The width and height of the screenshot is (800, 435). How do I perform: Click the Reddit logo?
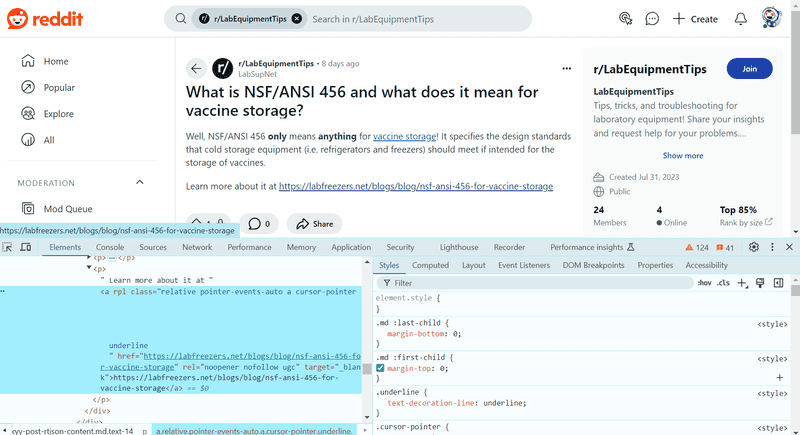[x=45, y=19]
